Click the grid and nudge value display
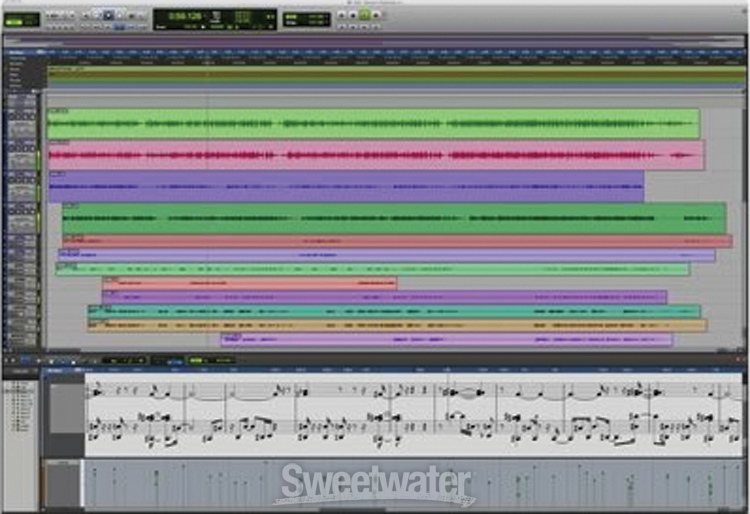This screenshot has width=750, height=514. click(x=306, y=20)
